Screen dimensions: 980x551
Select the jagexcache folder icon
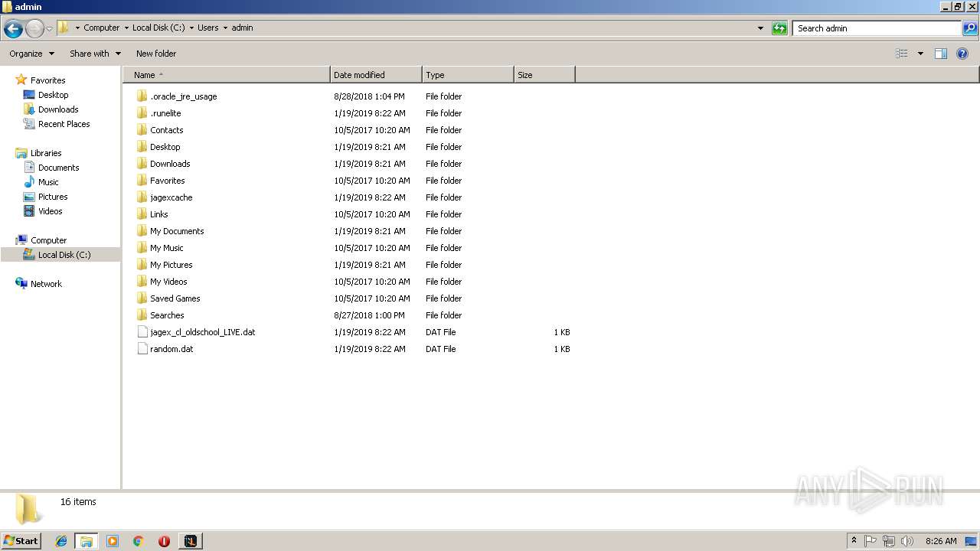142,197
